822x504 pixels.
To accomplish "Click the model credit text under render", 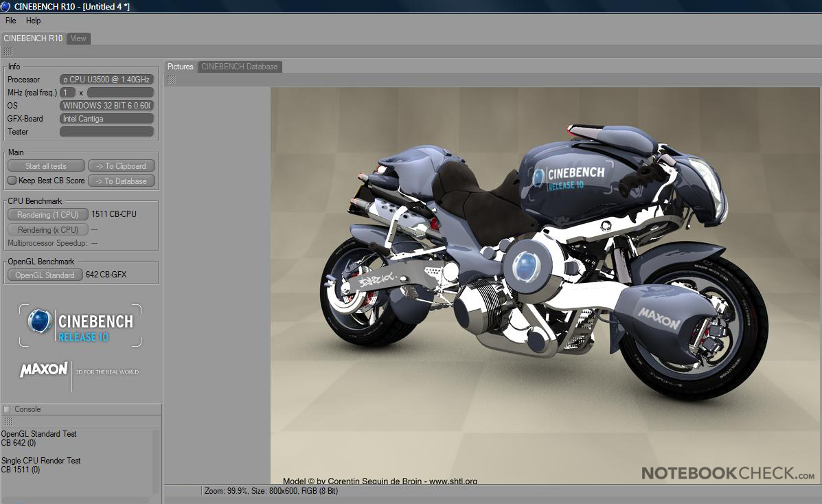I will point(380,481).
